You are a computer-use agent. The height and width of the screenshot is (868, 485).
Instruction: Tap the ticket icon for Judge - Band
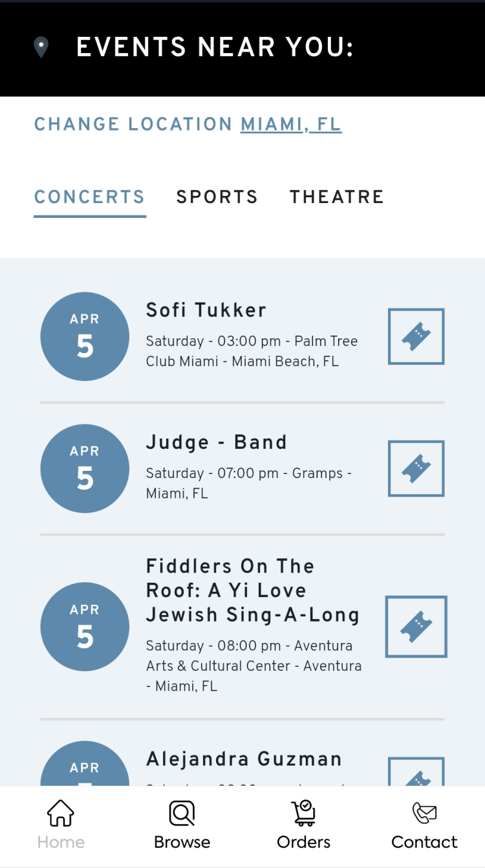tap(416, 468)
